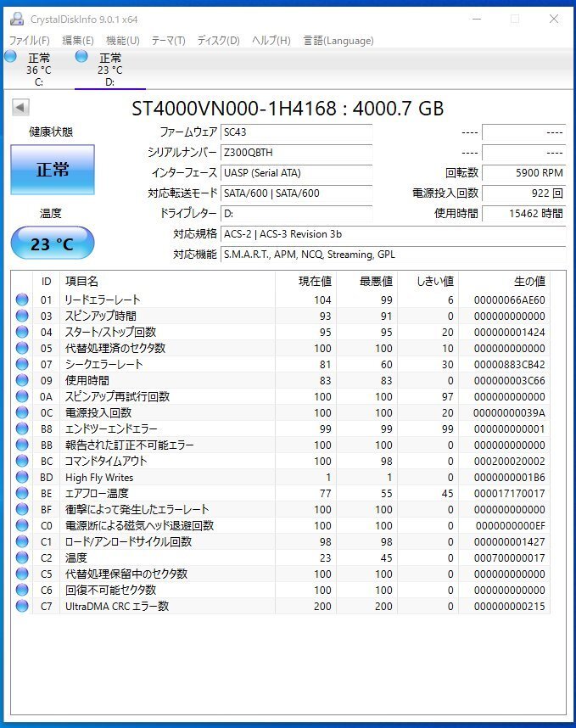Click the 生の値 column header

tap(505, 282)
